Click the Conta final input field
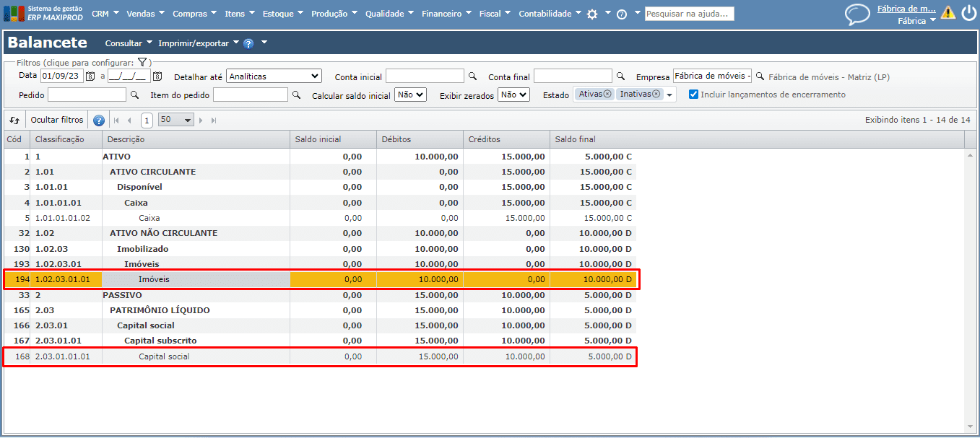Viewport: 980px width, 438px height. tap(573, 76)
